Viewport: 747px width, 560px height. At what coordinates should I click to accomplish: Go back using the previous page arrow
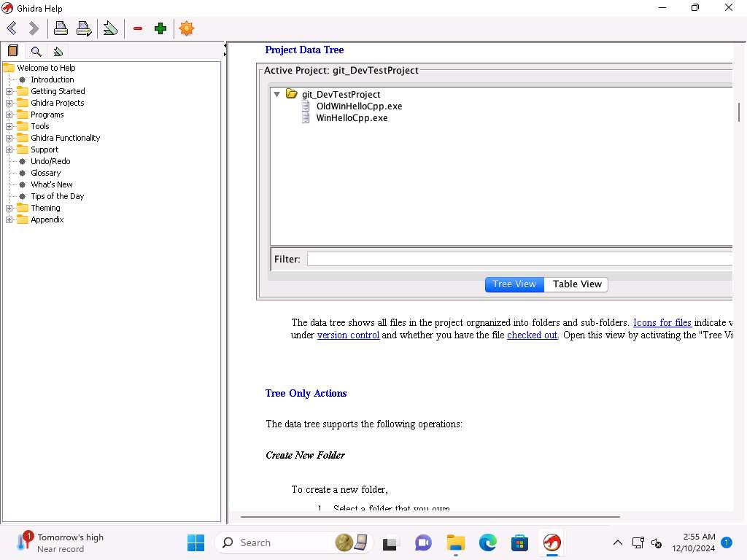(12, 28)
